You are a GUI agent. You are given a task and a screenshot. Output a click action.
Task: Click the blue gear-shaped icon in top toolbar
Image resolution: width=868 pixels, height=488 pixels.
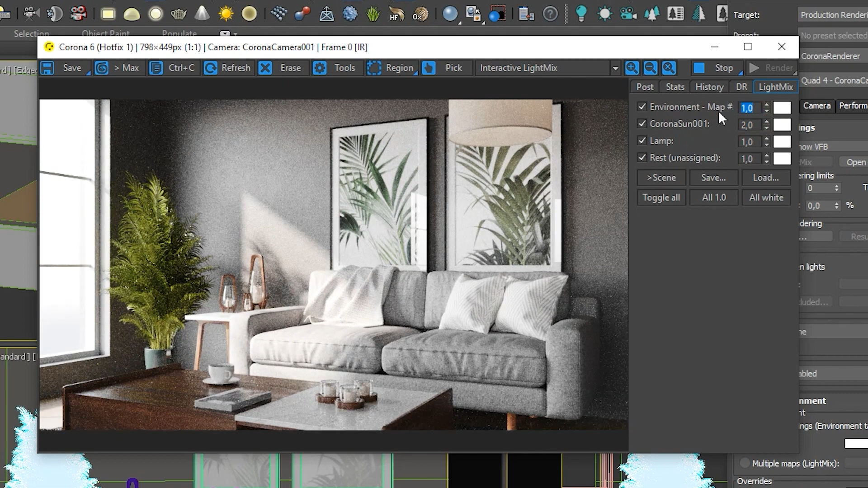tap(350, 14)
